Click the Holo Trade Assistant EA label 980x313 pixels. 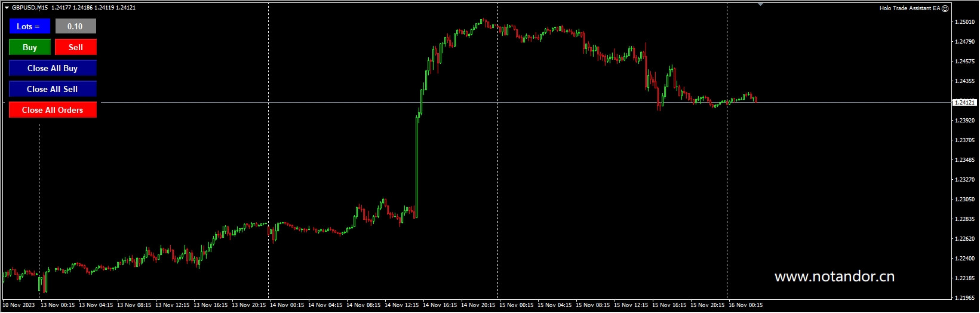click(910, 8)
